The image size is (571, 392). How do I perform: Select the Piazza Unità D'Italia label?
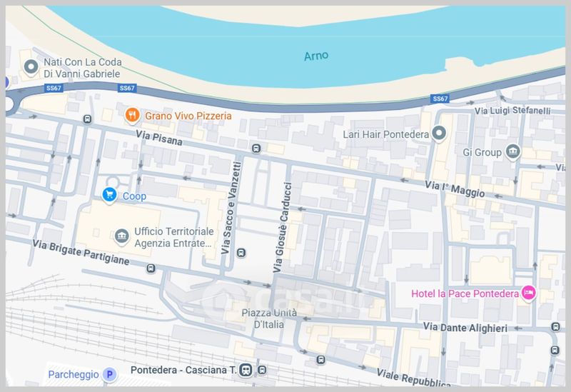tap(269, 318)
